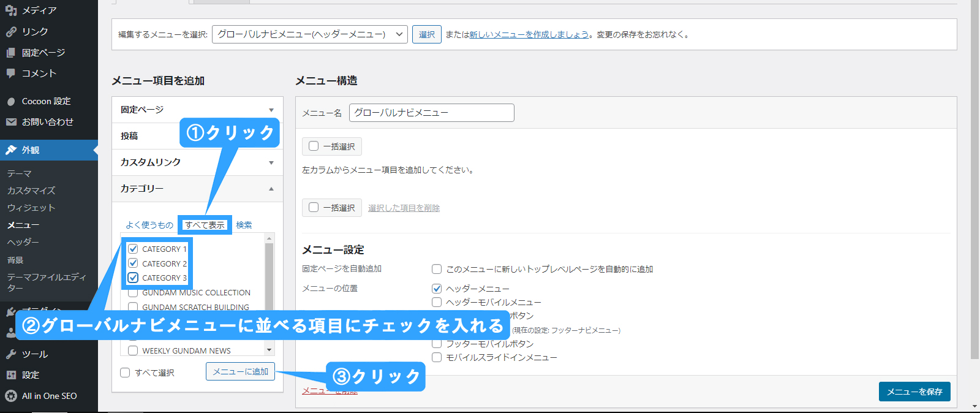Toggle the すべて選択 checkbox
The image size is (980, 413).
click(125, 373)
